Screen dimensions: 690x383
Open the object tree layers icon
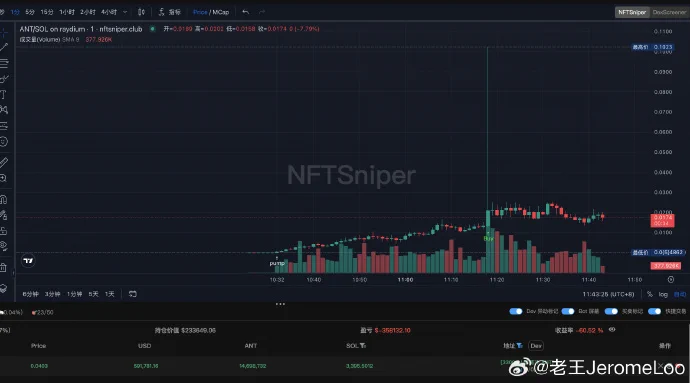tap(4, 288)
